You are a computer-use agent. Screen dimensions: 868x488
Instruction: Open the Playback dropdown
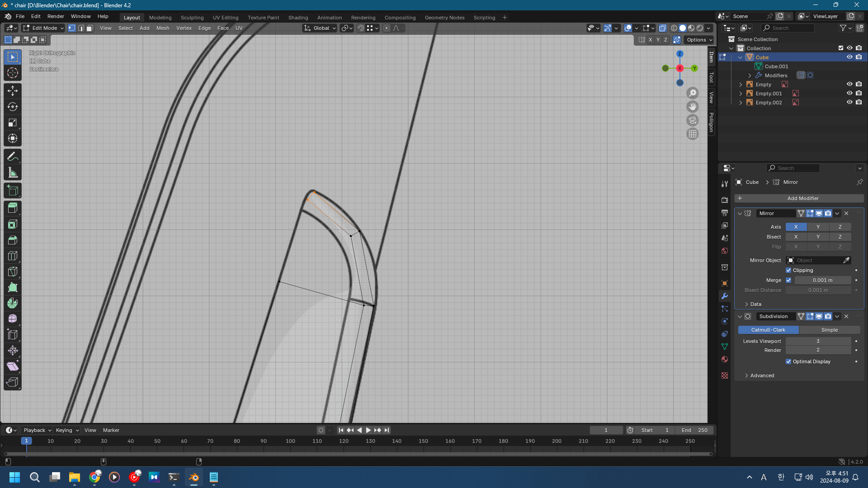[37, 430]
